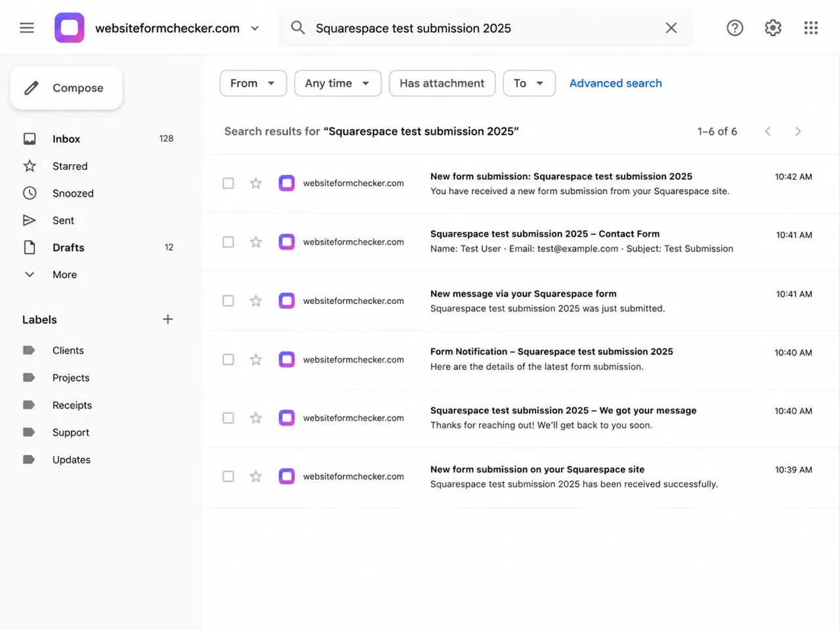Image resolution: width=840 pixels, height=630 pixels.
Task: Open the From filter dropdown
Action: point(253,83)
